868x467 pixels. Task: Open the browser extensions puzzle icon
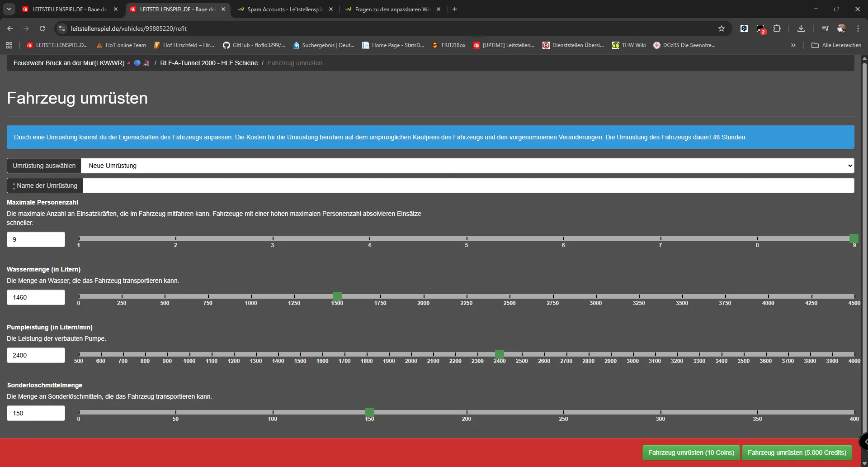coord(777,29)
